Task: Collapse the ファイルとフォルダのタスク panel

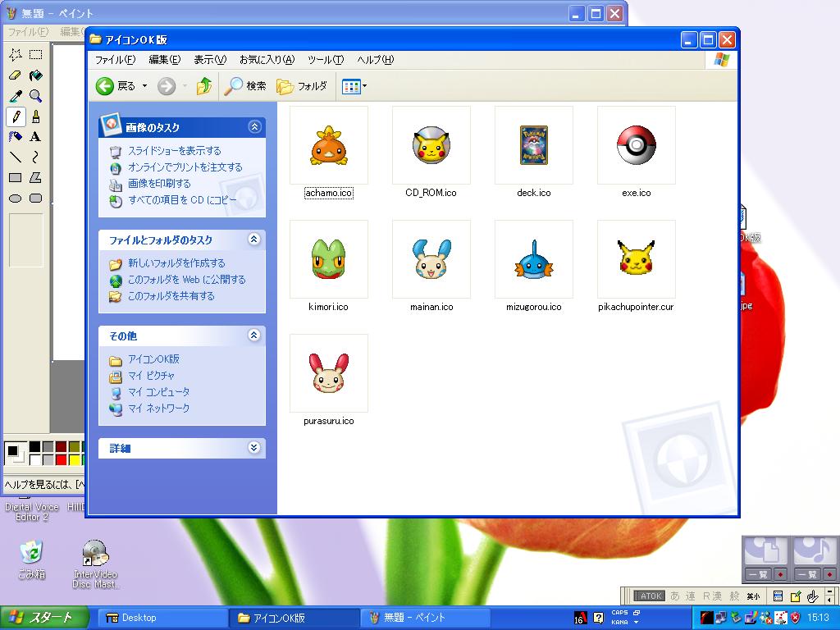Action: tap(254, 239)
